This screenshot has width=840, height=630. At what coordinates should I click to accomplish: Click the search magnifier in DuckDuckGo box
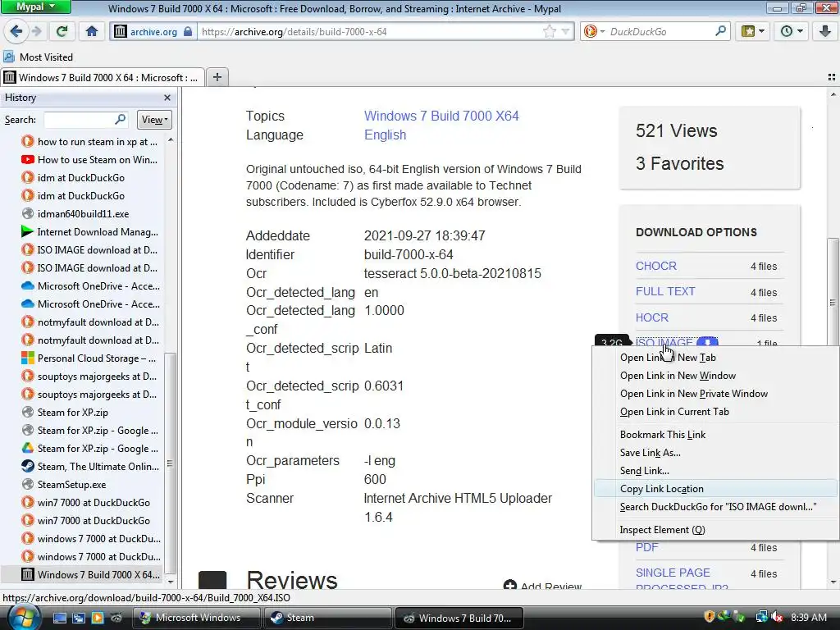coord(720,31)
